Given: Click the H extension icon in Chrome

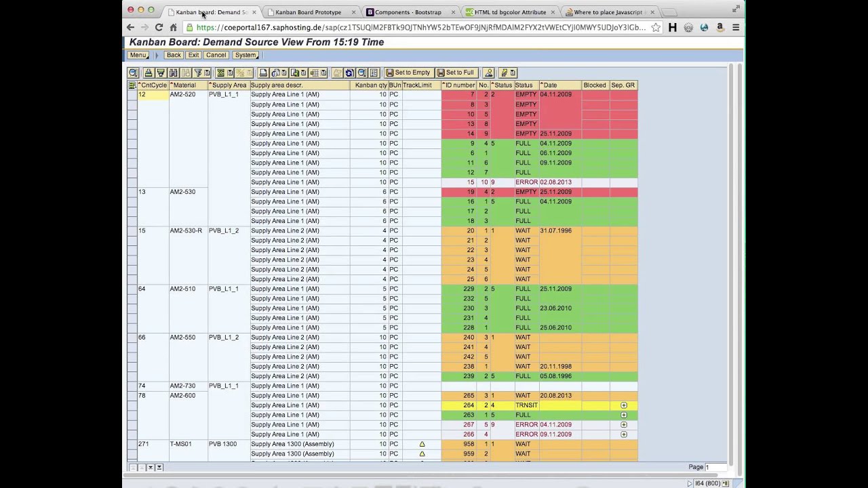Looking at the screenshot, I should point(672,28).
